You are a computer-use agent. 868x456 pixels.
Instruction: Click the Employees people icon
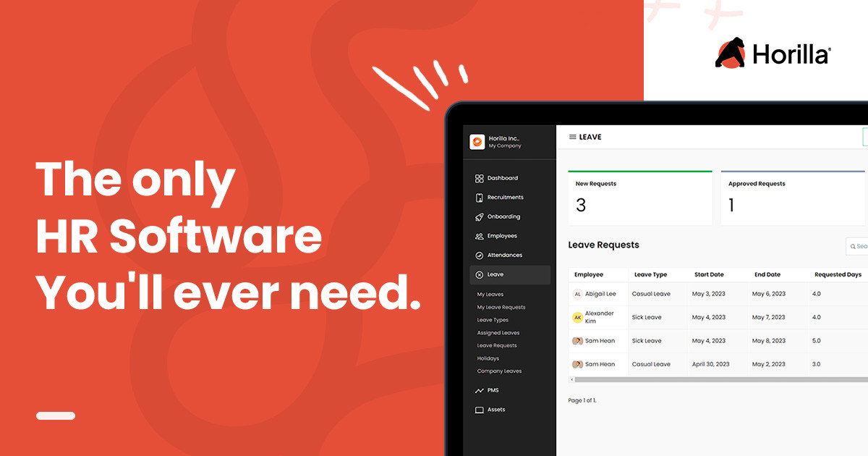pos(479,236)
